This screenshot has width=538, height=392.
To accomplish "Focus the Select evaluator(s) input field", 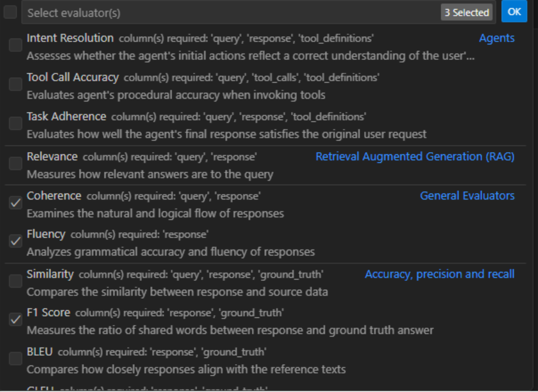I will [x=230, y=12].
